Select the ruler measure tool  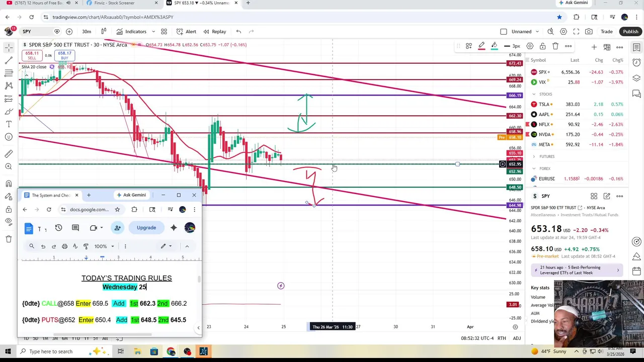[9, 154]
